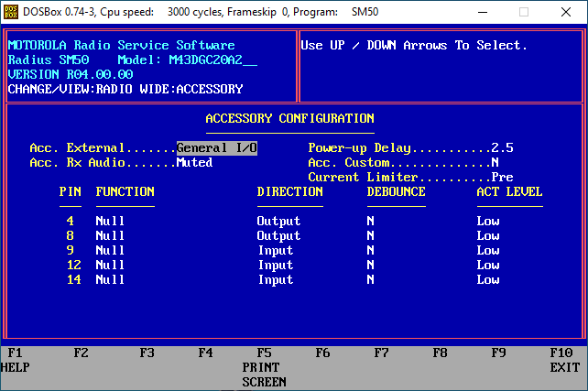
Task: Click the DOSBox icon in title bar
Action: point(11,12)
